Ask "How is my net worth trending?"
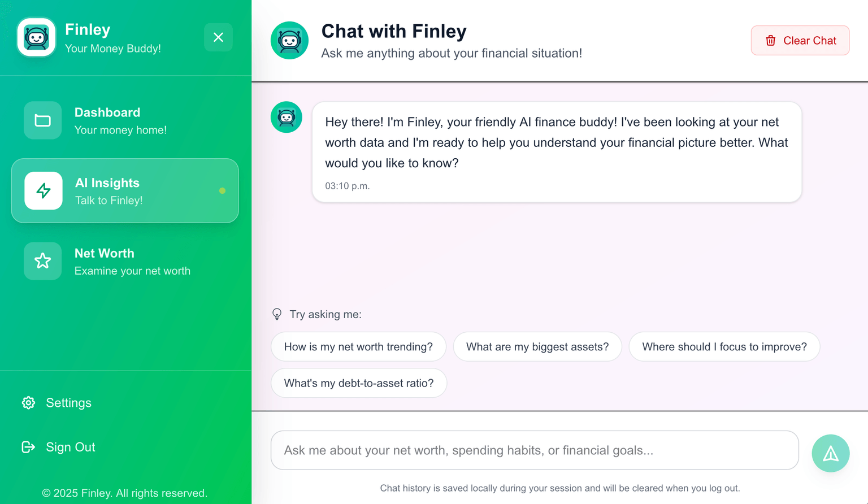Image resolution: width=868 pixels, height=504 pixels. [x=358, y=347]
